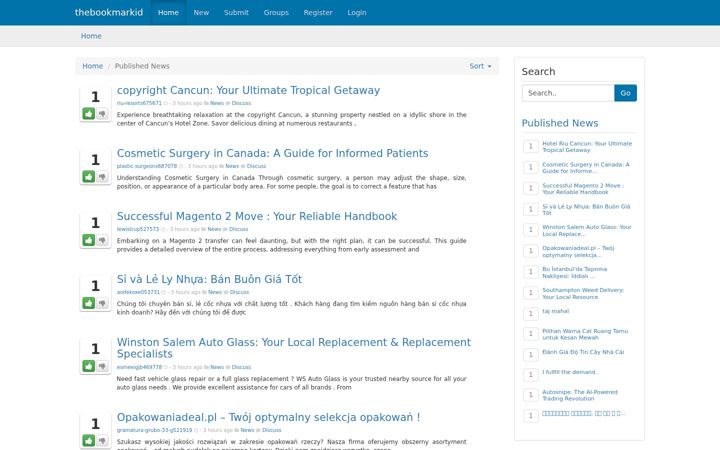Open the Groups menu item

coord(276,12)
